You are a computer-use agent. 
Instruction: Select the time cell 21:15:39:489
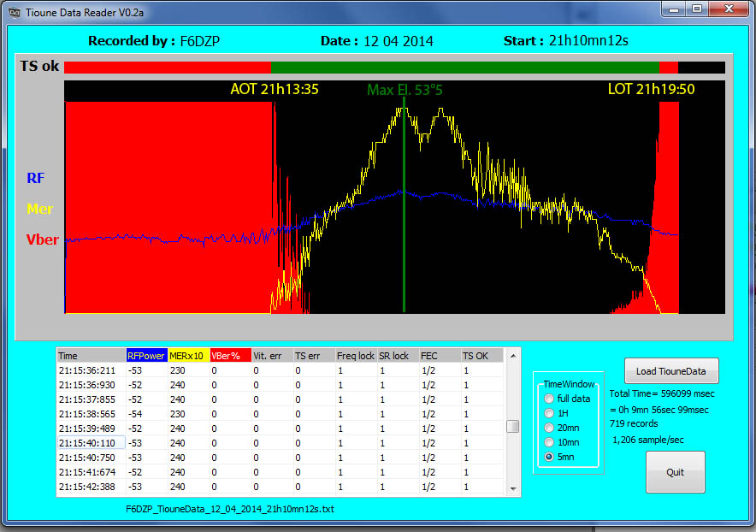tap(92, 429)
